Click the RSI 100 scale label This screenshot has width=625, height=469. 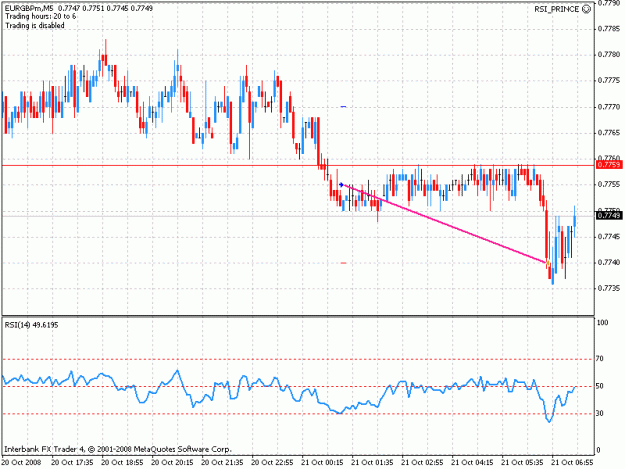pyautogui.click(x=602, y=322)
